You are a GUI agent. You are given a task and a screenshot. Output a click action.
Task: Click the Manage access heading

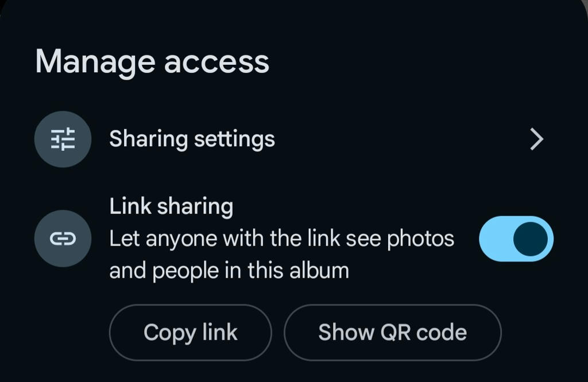coord(152,63)
